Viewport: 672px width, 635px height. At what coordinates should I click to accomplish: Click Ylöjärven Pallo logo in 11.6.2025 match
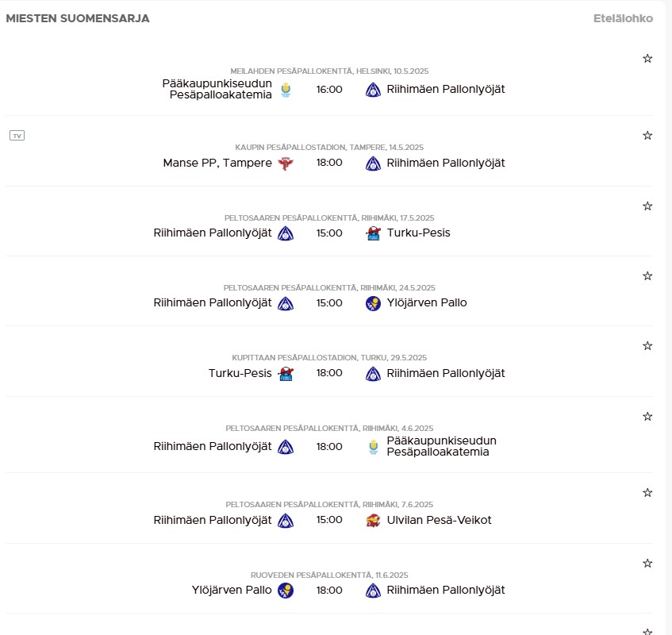286,591
